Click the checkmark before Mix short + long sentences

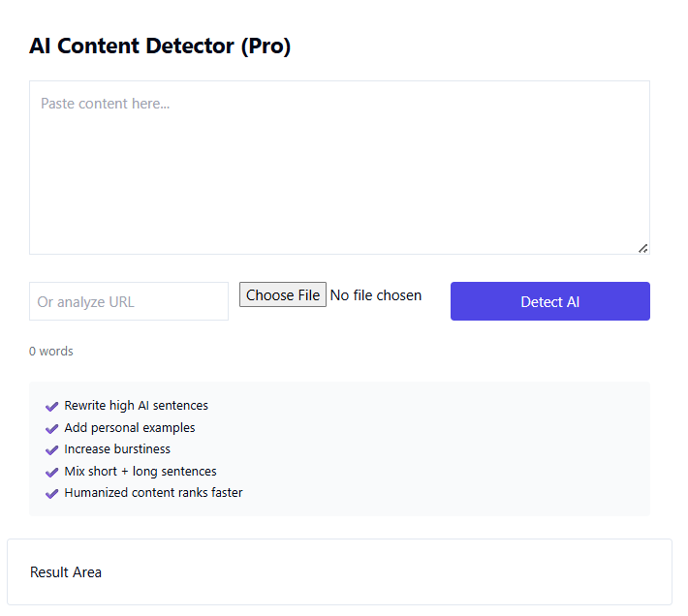(52, 472)
